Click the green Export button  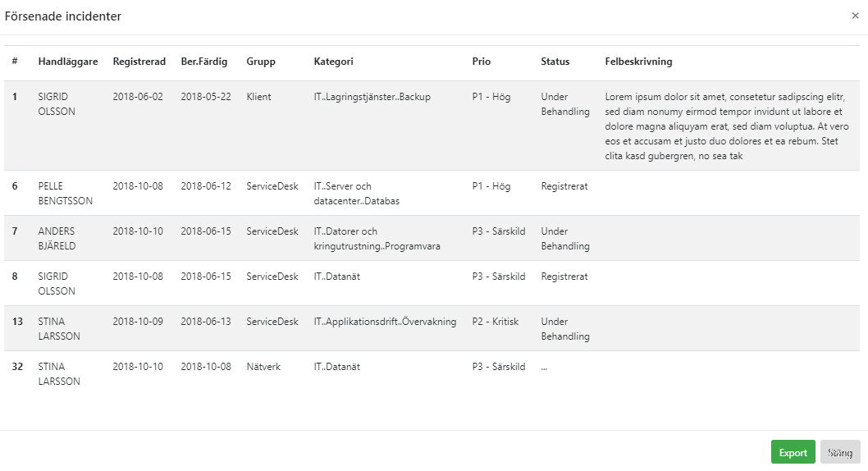point(793,452)
